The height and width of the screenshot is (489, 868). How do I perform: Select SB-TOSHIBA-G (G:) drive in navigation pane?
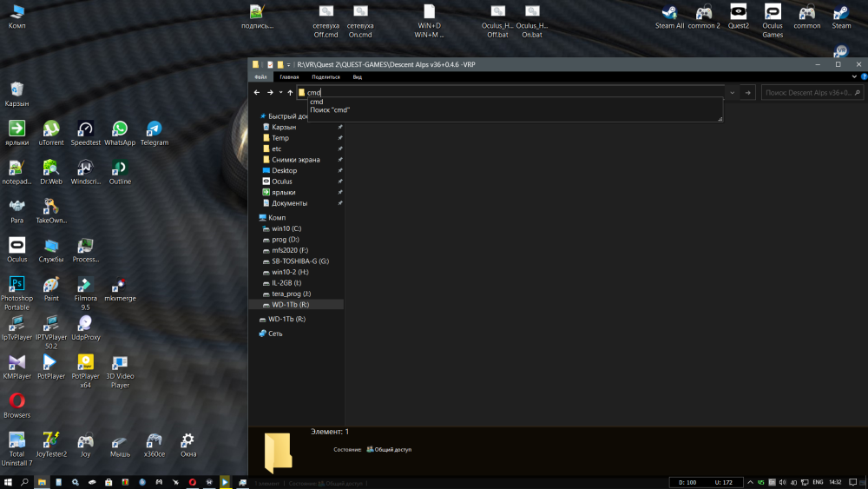299,261
